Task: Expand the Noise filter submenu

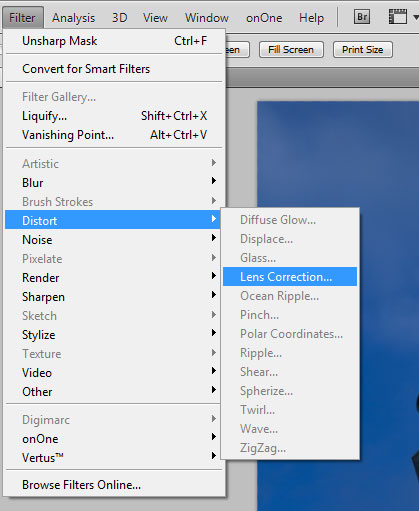Action: (x=113, y=240)
